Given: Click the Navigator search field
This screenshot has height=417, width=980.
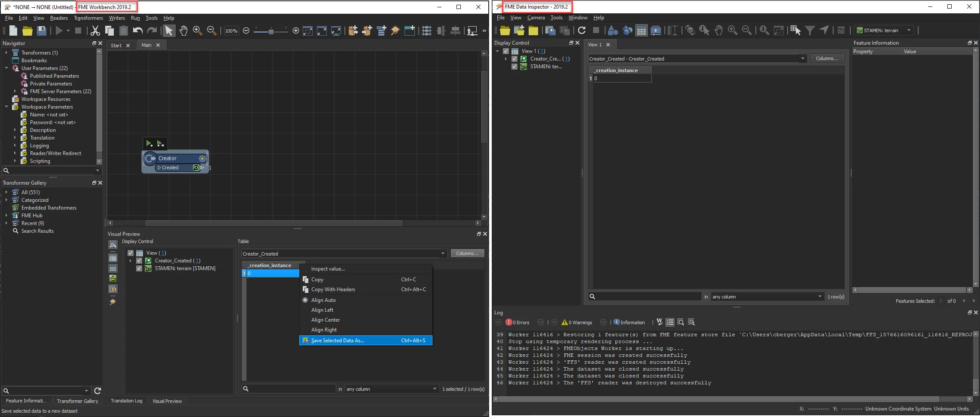Looking at the screenshot, I should click(x=52, y=170).
